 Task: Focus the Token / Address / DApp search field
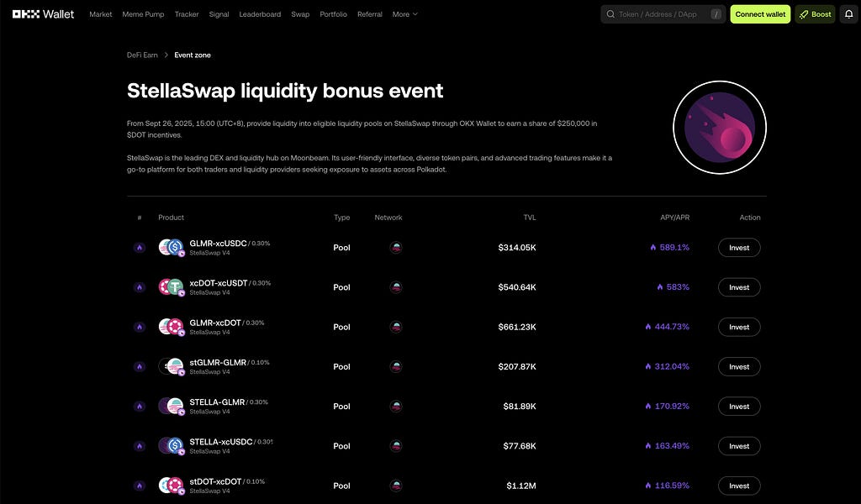coord(663,14)
